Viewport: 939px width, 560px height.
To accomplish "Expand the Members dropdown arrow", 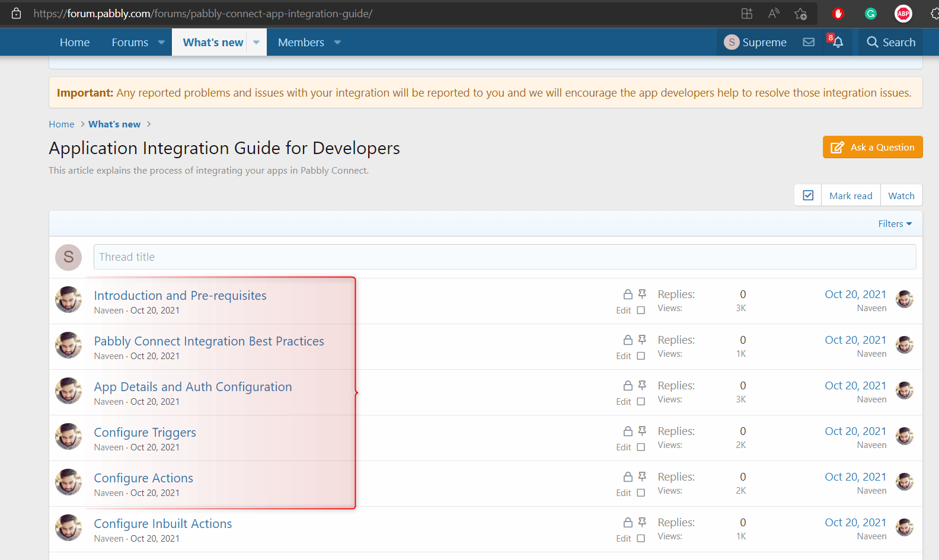I will (x=337, y=43).
